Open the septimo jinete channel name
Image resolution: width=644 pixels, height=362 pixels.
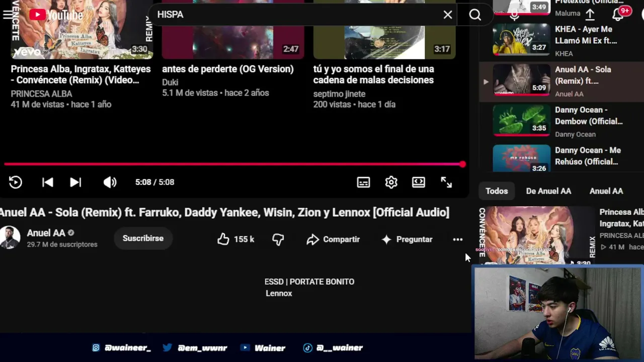tap(339, 94)
